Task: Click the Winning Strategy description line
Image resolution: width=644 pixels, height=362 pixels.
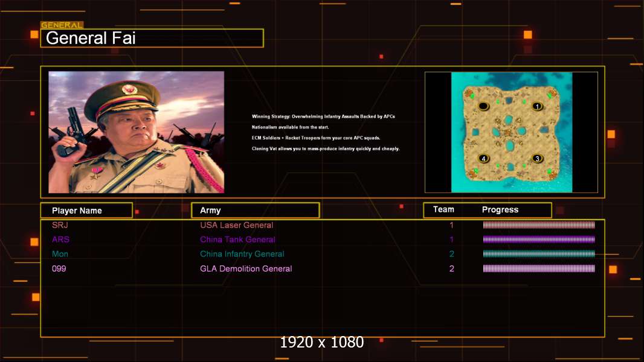Action: (323, 116)
